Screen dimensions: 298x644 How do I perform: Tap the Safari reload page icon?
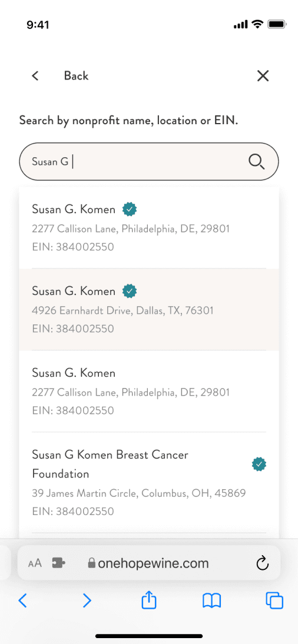pyautogui.click(x=262, y=563)
